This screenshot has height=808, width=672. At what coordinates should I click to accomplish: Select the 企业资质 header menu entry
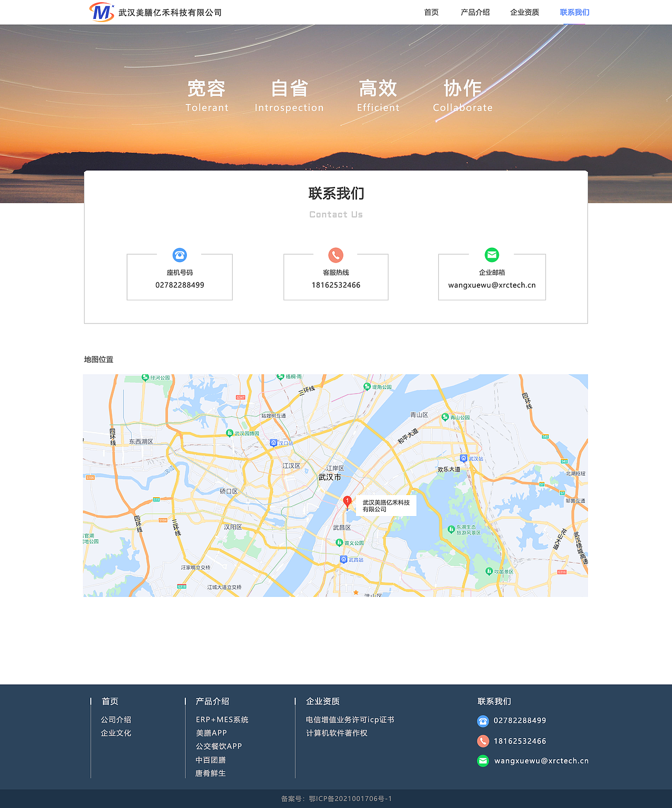pos(524,12)
